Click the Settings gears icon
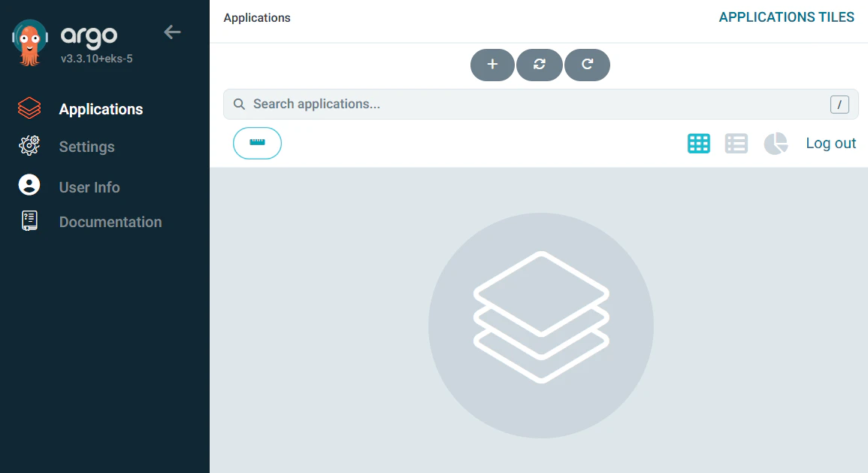The height and width of the screenshot is (473, 868). (x=29, y=146)
